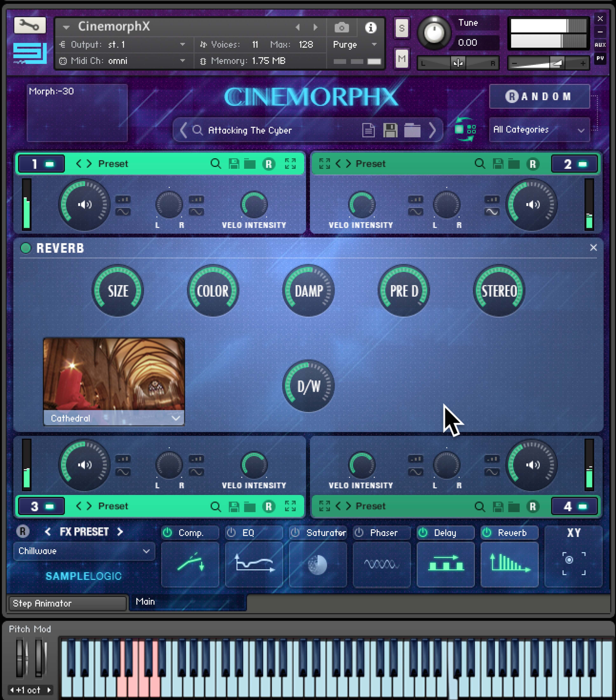Open the Chillwave FX preset dropdown
616x700 pixels.
(84, 551)
